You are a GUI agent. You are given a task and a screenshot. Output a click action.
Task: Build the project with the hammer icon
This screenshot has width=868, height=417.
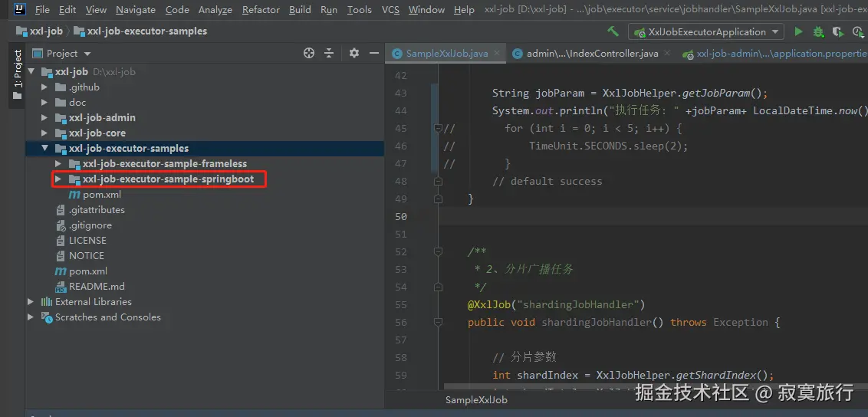click(x=613, y=31)
